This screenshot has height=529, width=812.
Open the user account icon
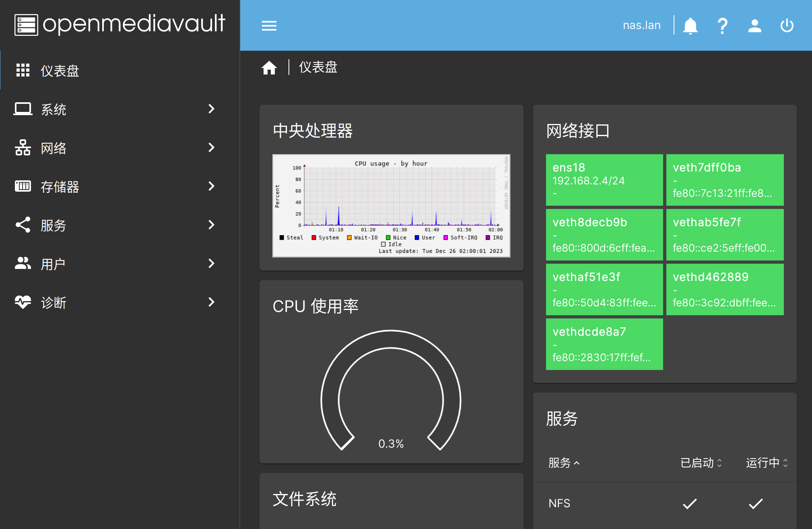[x=755, y=26]
